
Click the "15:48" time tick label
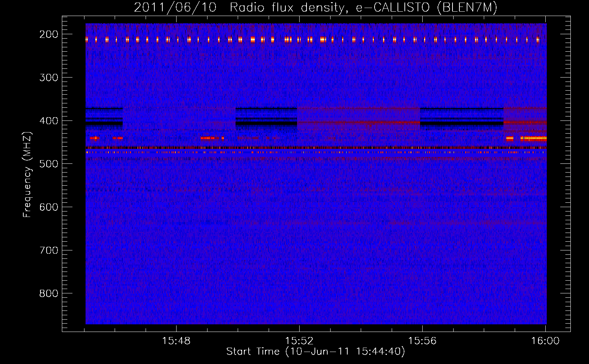coord(176,341)
